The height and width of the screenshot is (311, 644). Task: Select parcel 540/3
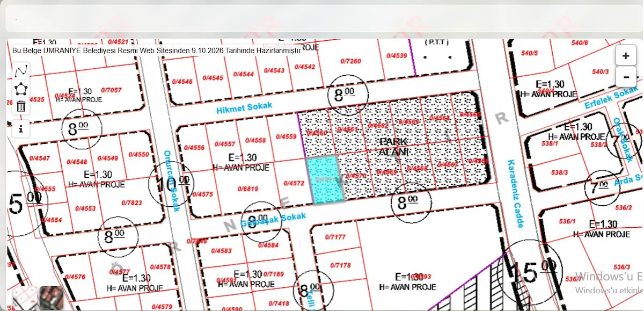[x=600, y=71]
